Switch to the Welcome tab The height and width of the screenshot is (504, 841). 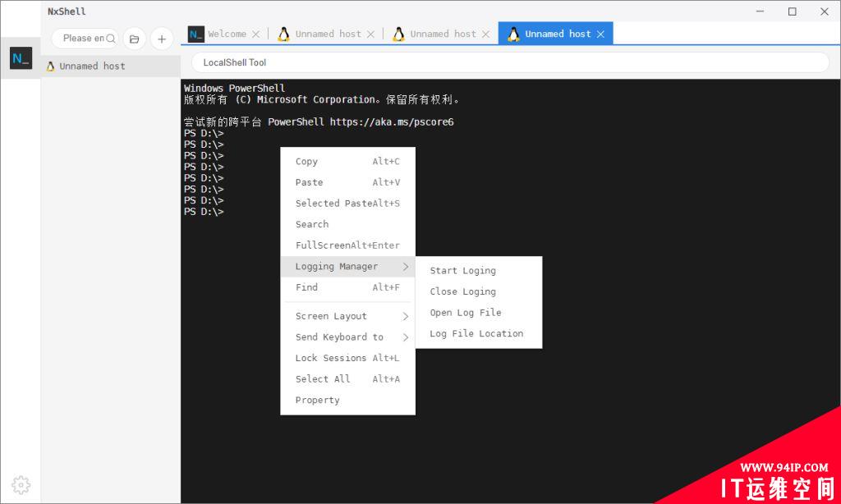(x=227, y=34)
